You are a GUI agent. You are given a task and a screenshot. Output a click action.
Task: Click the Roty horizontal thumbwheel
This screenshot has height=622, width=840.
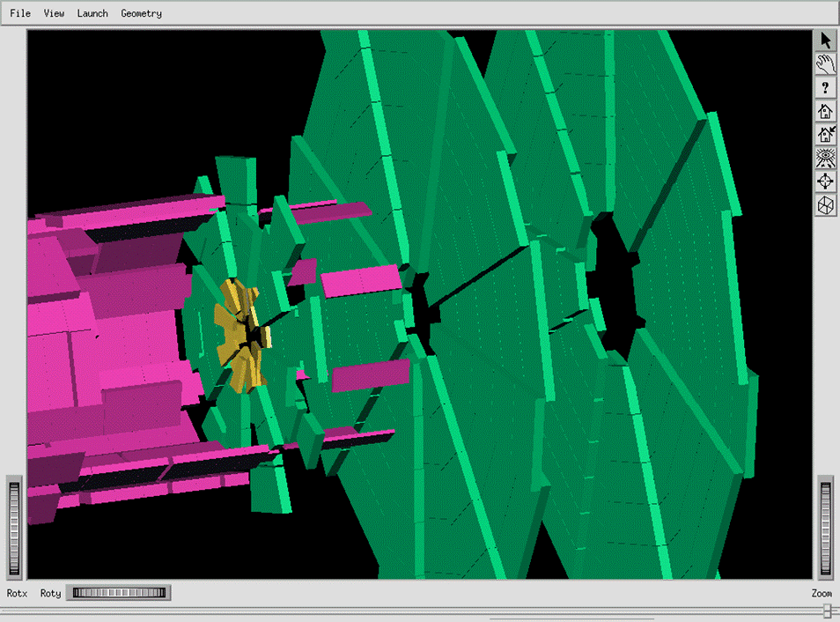click(119, 593)
